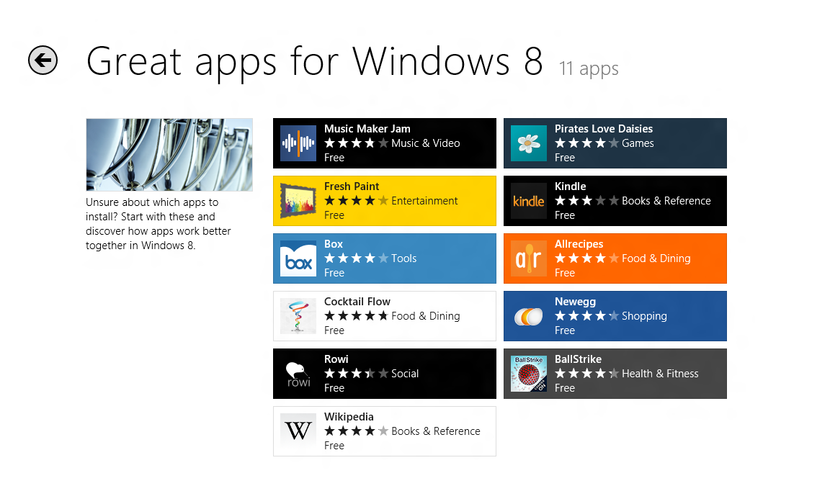Open the Allrecipes spoon logo icon
Viewport: 830px width, 504px height.
[x=529, y=258]
